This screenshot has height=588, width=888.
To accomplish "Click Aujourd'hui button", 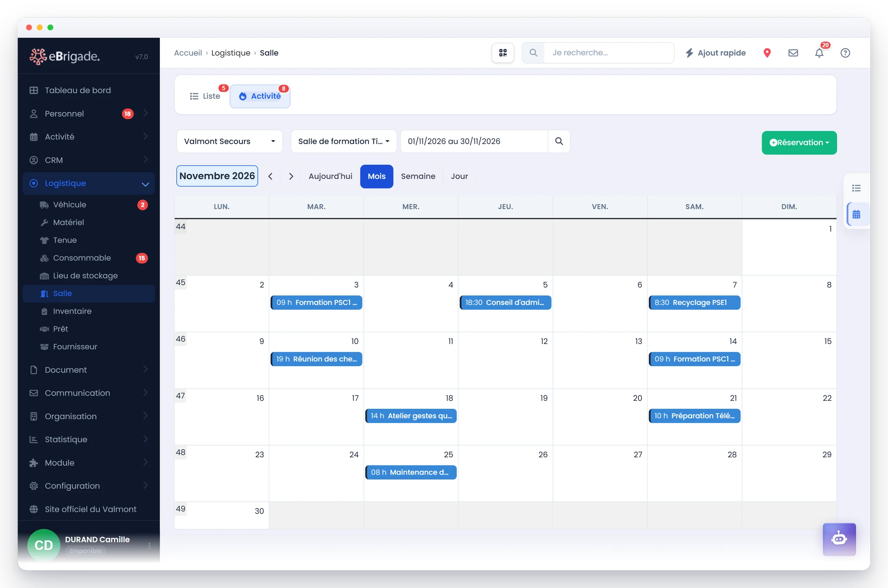I will point(331,176).
